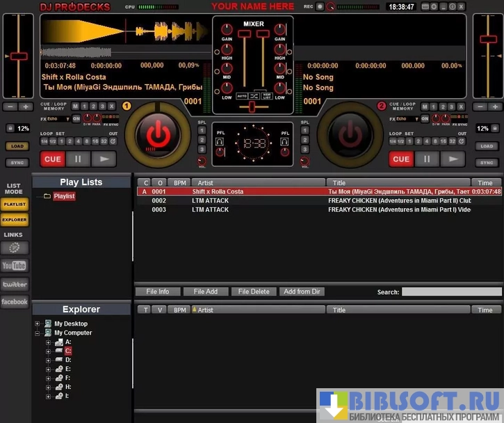
Task: Start playback on the right deck
Action: (453, 159)
